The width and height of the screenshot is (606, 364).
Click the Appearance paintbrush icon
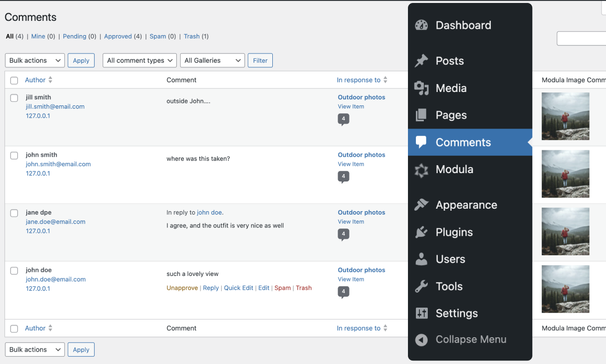[x=421, y=205]
